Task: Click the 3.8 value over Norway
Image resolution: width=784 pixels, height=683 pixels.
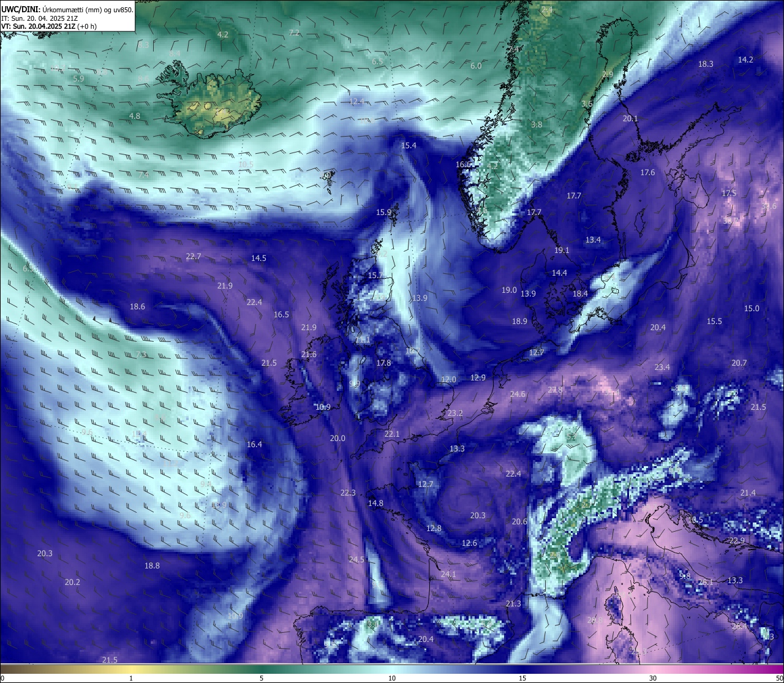Action: pos(537,124)
